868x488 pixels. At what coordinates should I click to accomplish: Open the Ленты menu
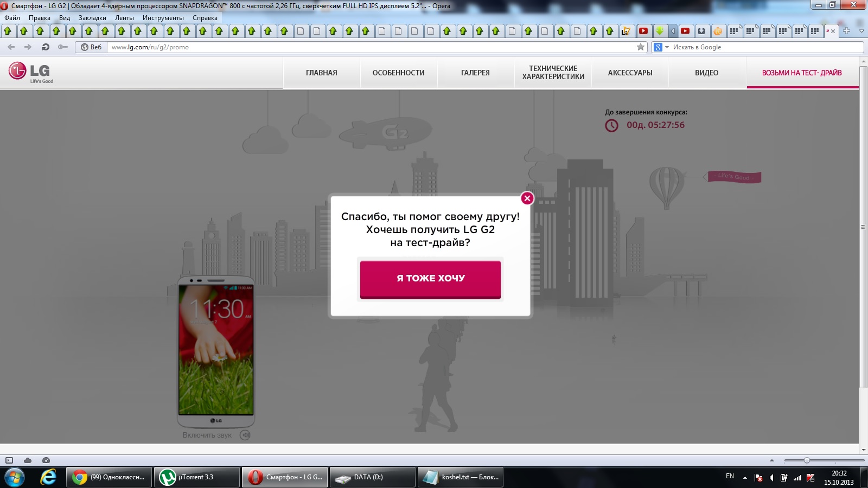pos(124,18)
